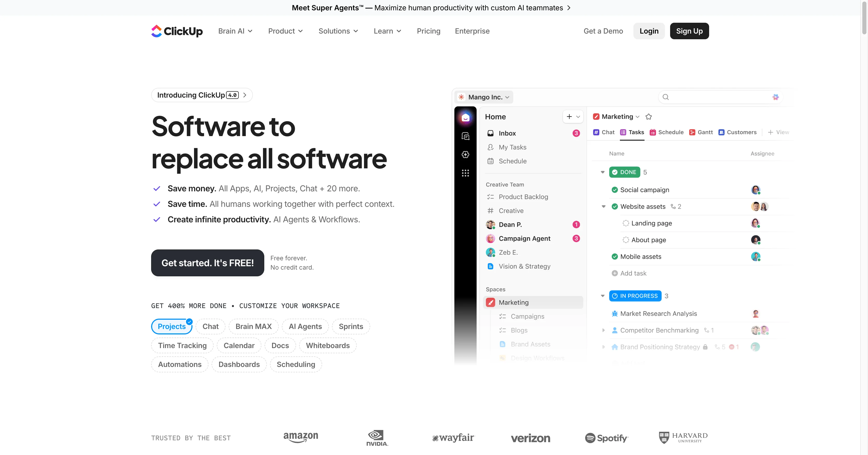
Task: Switch to the Gantt view tab
Action: 701,132
